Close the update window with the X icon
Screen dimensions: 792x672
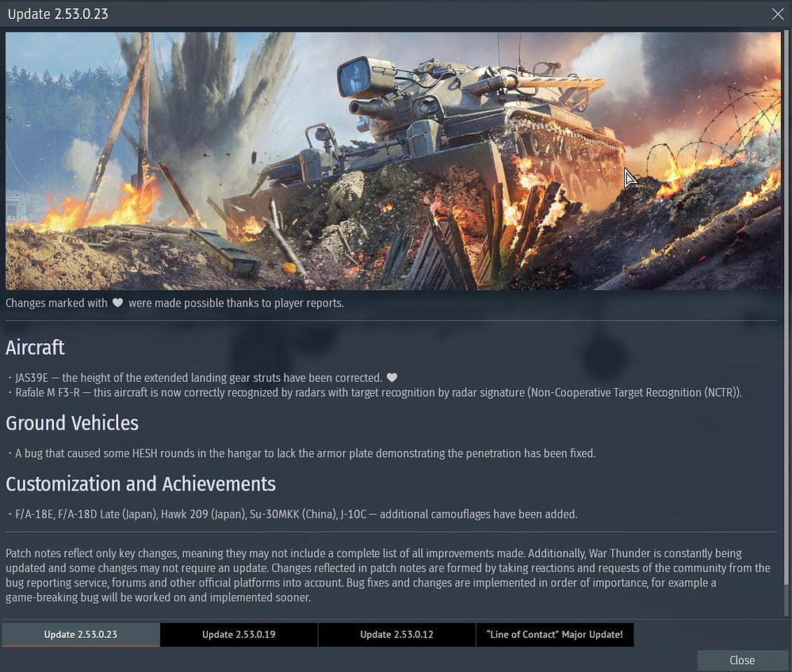(x=777, y=13)
